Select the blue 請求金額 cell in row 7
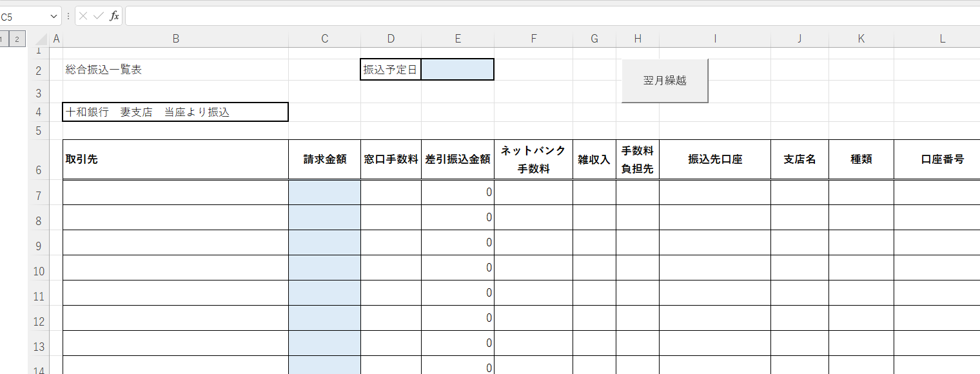Image resolution: width=980 pixels, height=374 pixels. [x=324, y=192]
